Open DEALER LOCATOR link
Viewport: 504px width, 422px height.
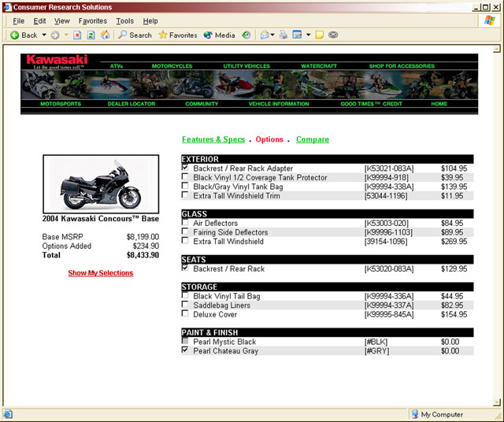132,104
